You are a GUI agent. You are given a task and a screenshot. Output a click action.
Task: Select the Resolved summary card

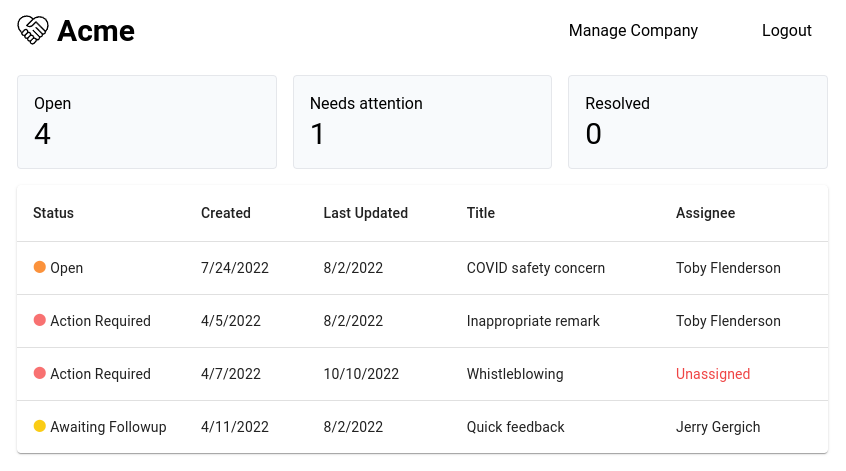click(x=697, y=122)
